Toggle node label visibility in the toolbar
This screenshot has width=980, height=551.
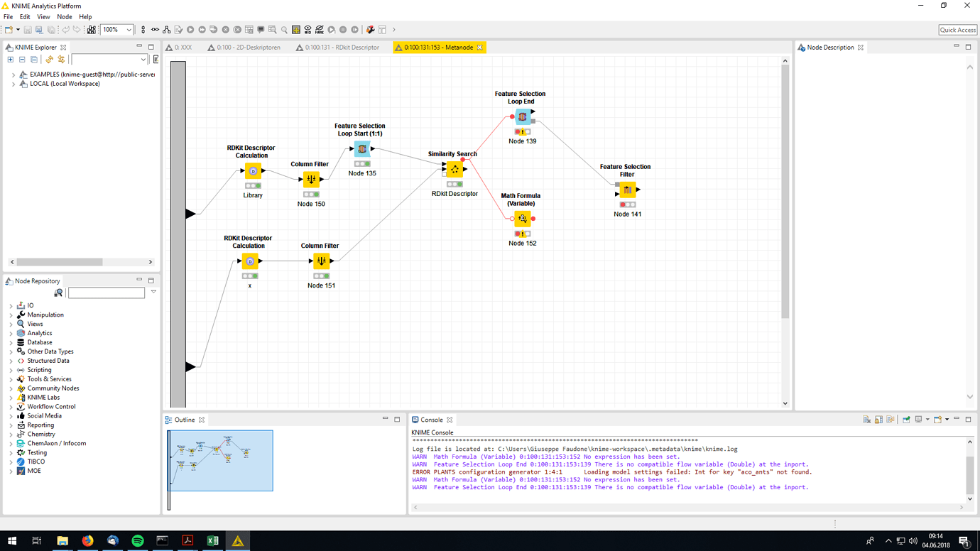point(320,29)
